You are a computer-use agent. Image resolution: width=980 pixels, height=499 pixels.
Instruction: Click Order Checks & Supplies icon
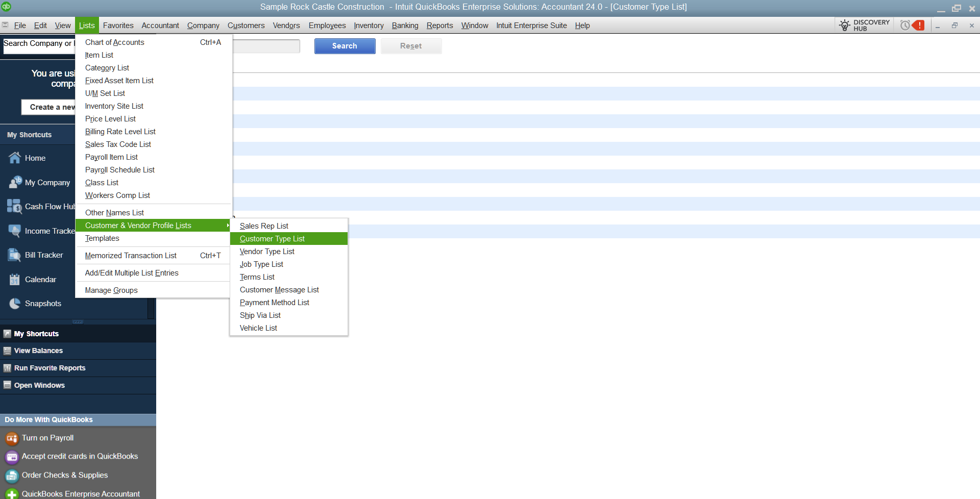coord(12,476)
